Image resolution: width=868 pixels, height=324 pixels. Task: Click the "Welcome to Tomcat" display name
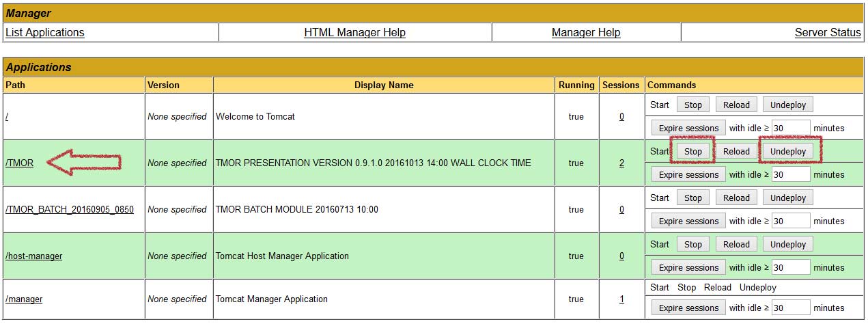click(x=255, y=116)
